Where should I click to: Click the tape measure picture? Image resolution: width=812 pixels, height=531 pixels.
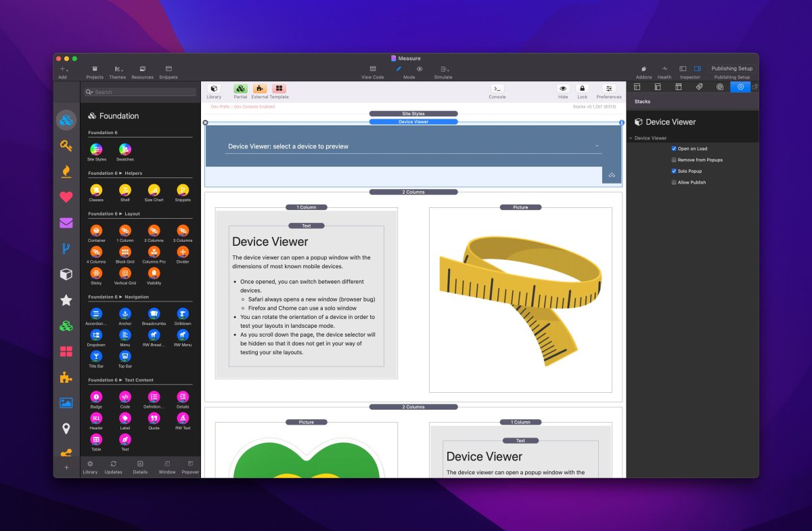pyautogui.click(x=520, y=300)
